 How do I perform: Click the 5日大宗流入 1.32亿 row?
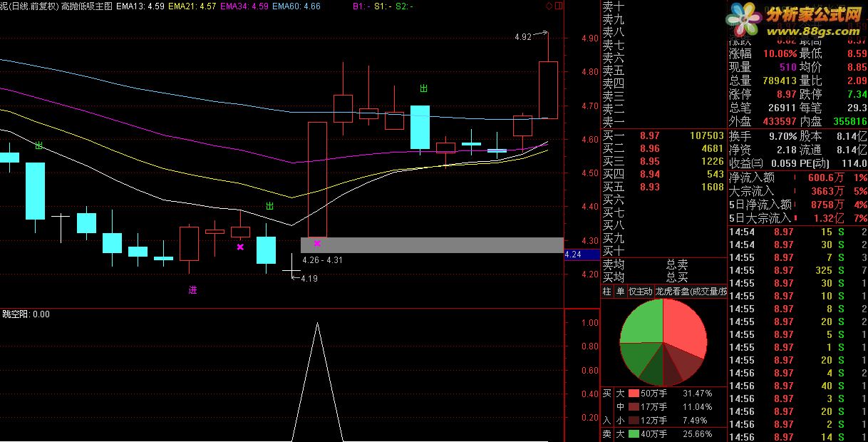pos(797,218)
